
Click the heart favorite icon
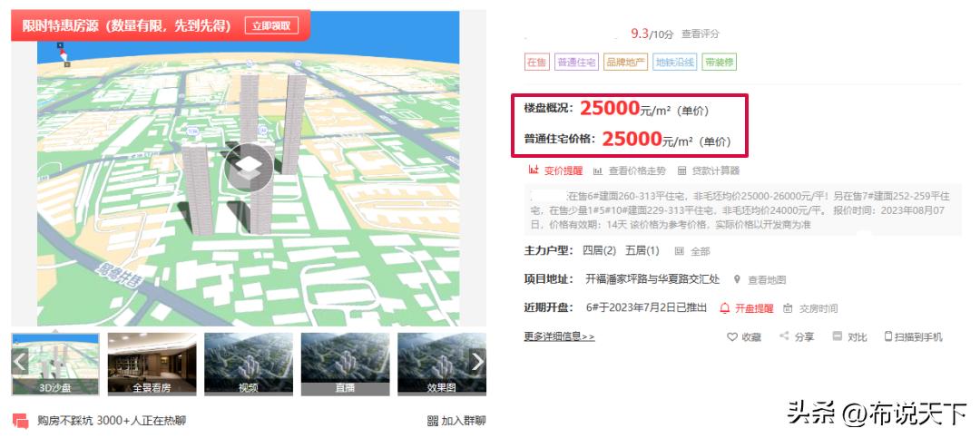tap(732, 336)
